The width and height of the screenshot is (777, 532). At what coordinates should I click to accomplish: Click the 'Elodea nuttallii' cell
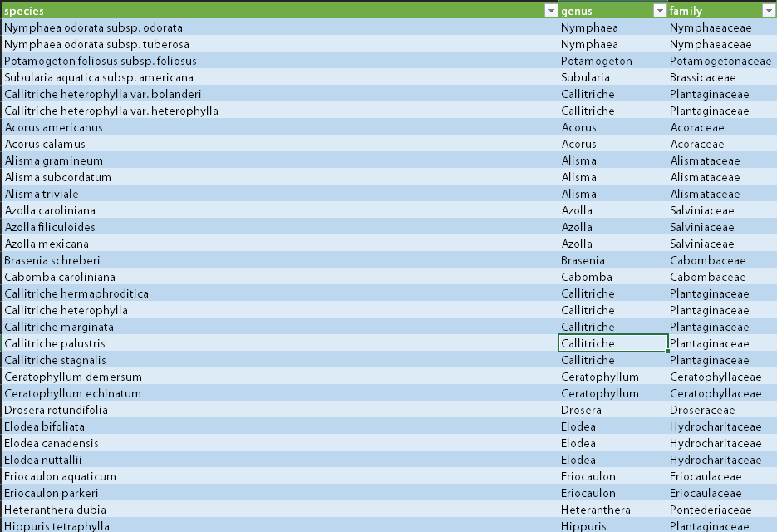coord(281,460)
